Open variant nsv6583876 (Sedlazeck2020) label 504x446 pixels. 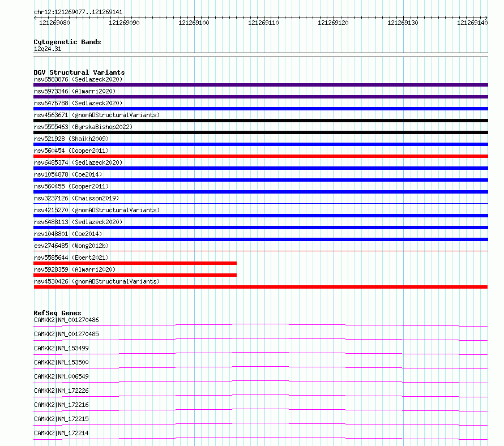tap(78, 79)
